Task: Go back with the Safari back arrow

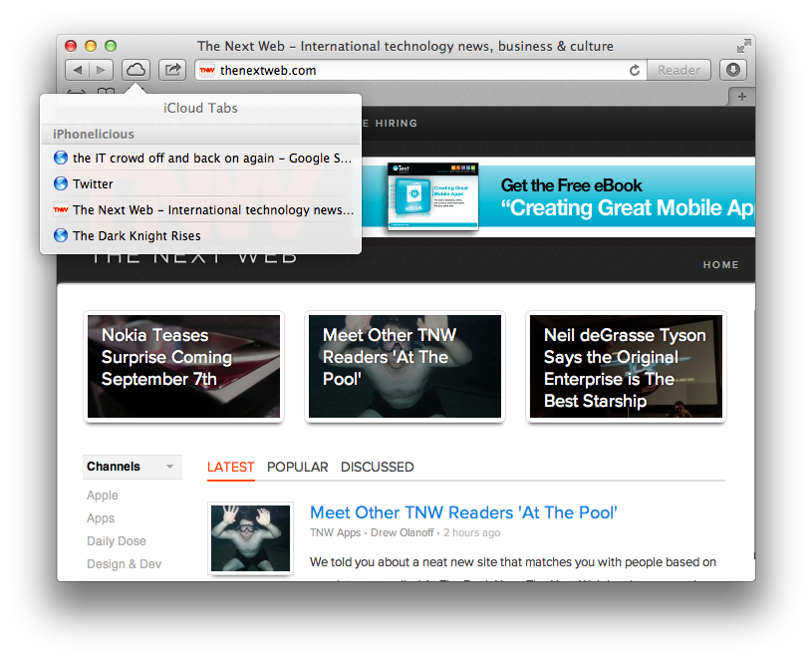Action: click(77, 70)
